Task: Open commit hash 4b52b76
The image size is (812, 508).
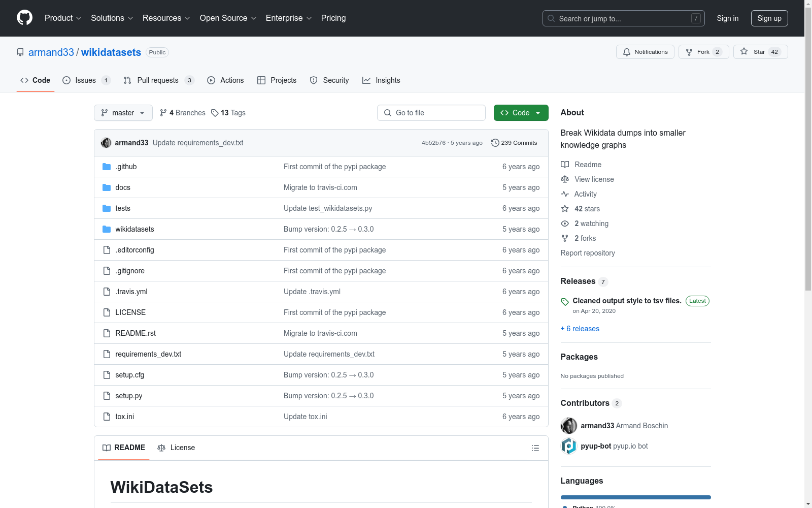Action: pos(433,143)
